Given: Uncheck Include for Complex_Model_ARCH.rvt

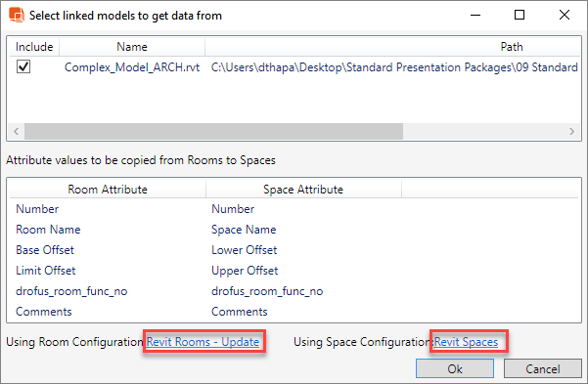Looking at the screenshot, I should pyautogui.click(x=23, y=67).
